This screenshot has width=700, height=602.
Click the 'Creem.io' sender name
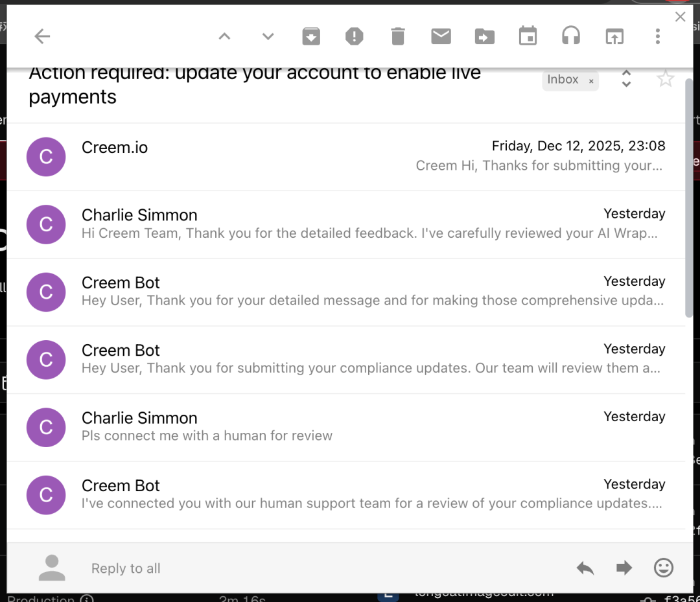[114, 147]
